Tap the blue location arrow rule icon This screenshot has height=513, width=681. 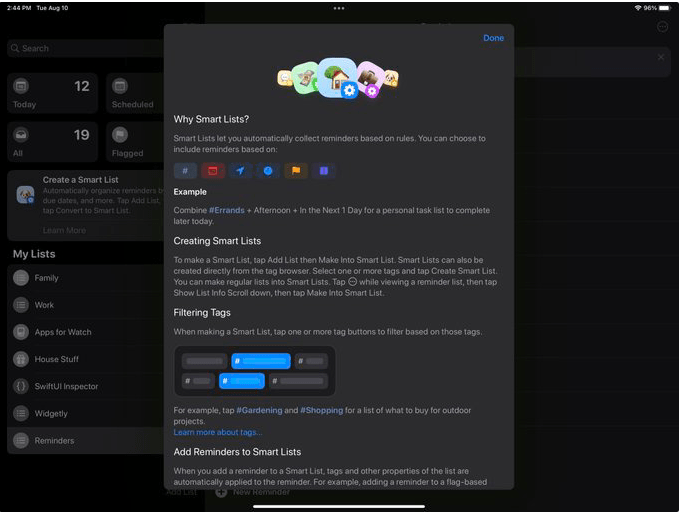[x=240, y=171]
